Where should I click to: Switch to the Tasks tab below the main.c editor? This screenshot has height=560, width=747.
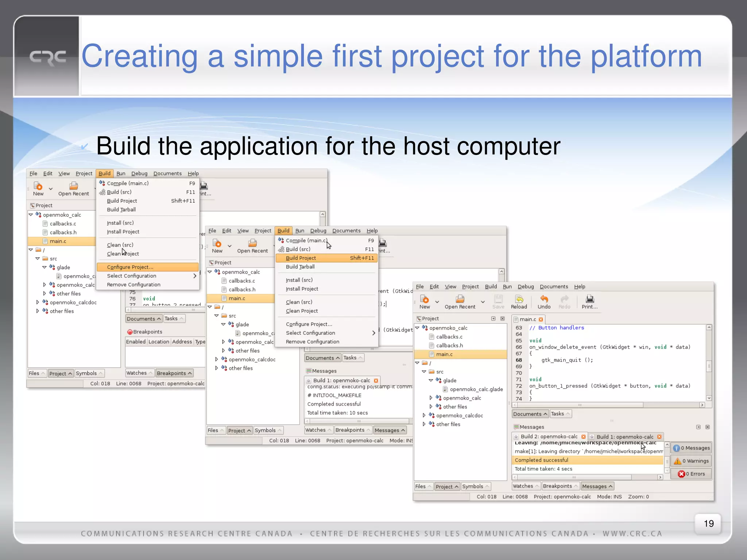[561, 414]
